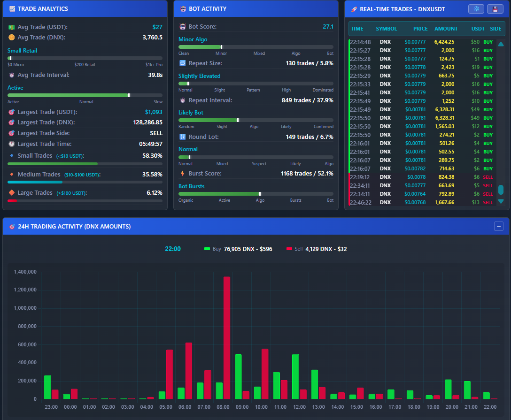511x420 pixels.
Task: Click the blue diamond icon beside Small Trades
Action: [12, 156]
